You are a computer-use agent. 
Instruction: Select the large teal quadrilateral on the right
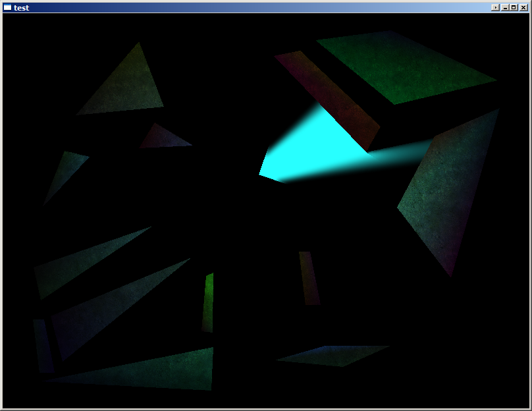tap(451, 191)
